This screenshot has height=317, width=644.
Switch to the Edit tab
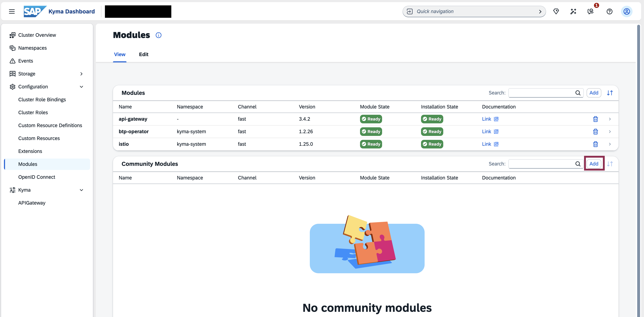pyautogui.click(x=144, y=54)
